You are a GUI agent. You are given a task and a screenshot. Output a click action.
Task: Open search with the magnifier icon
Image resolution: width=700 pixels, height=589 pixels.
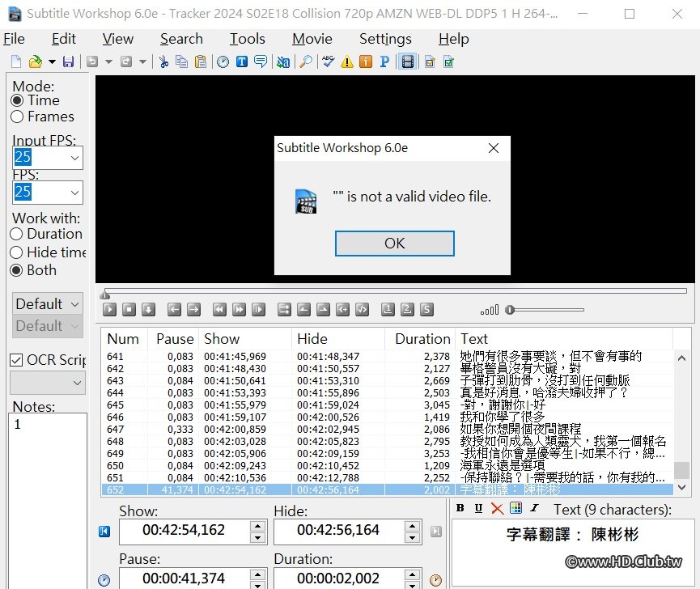[x=306, y=61]
